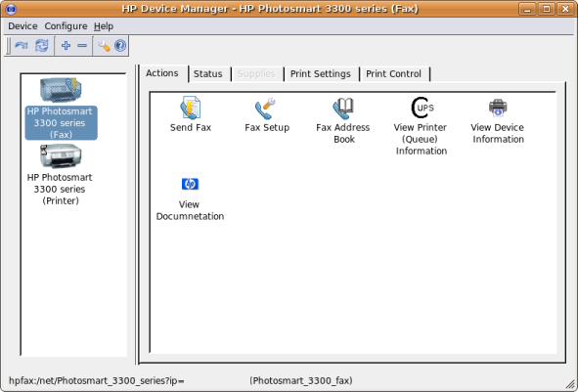Image resolution: width=578 pixels, height=392 pixels.
Task: Click the minus remove device toolbar icon
Action: (x=82, y=46)
